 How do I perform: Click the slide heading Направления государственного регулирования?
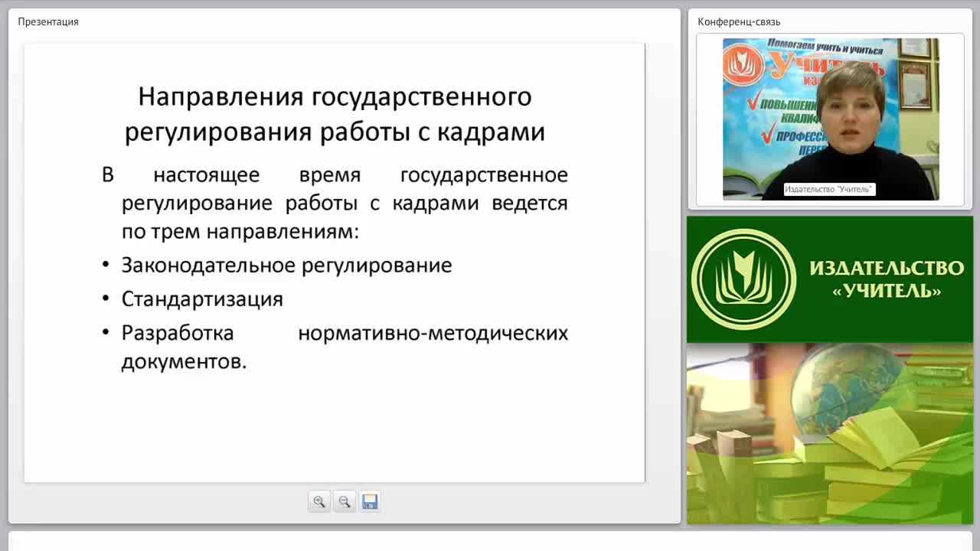pyautogui.click(x=335, y=114)
